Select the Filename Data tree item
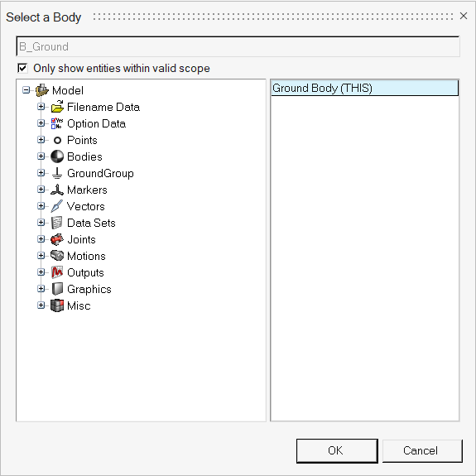Viewport: 476px width, 476px height. 103,107
